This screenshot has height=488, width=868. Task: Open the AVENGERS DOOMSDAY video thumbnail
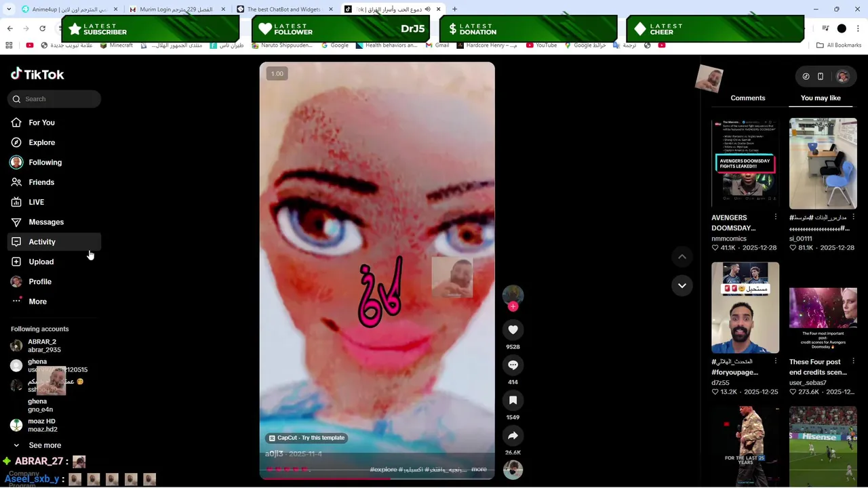(x=745, y=163)
